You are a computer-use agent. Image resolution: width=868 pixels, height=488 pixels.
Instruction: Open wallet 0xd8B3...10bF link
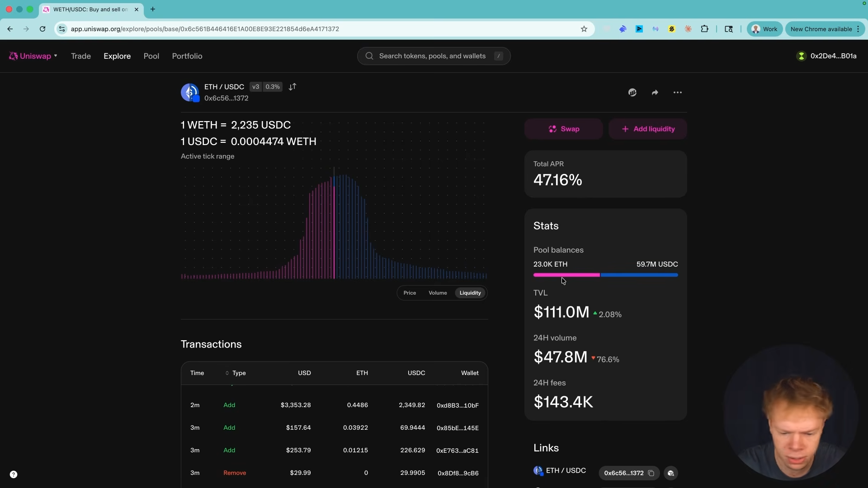(458, 405)
